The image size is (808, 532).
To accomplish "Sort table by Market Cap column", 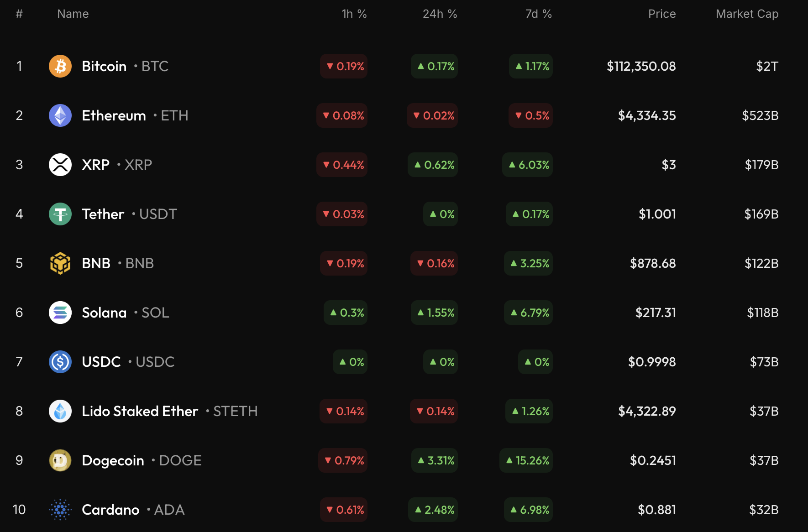I will (747, 14).
